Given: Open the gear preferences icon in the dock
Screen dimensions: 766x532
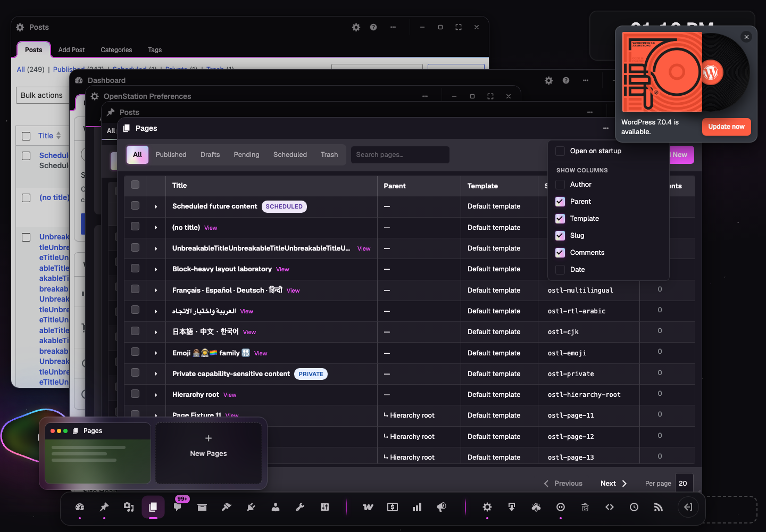Looking at the screenshot, I should pos(487,507).
